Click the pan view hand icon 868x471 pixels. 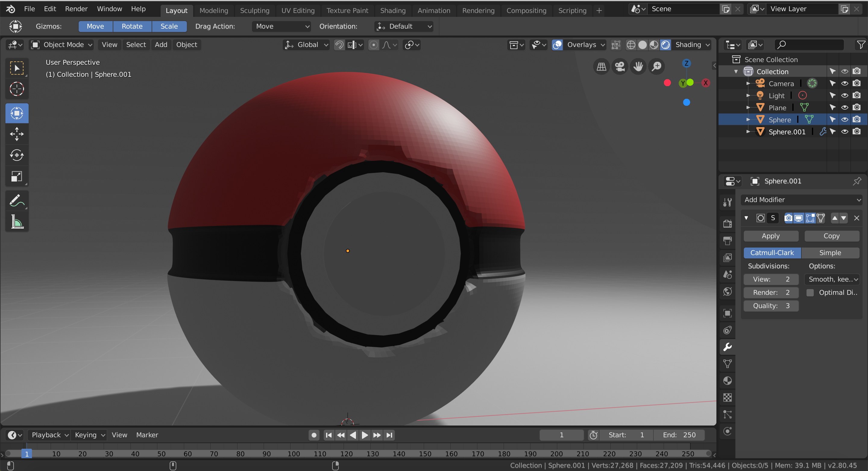pyautogui.click(x=638, y=66)
